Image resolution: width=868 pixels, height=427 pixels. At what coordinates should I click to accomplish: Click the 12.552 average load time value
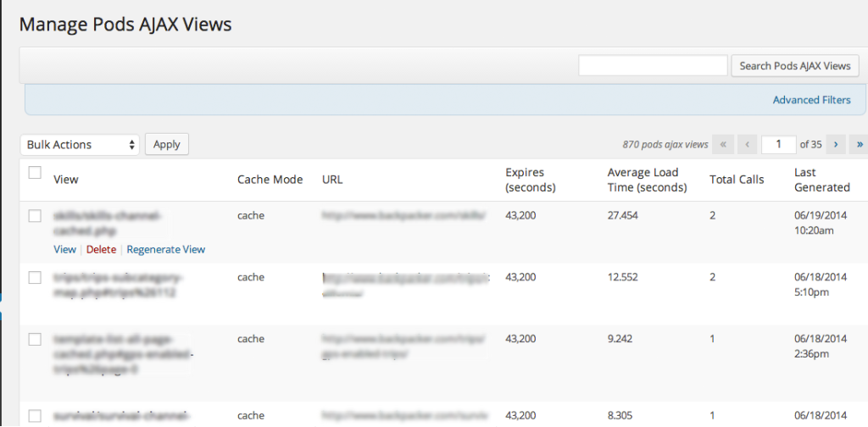(623, 277)
